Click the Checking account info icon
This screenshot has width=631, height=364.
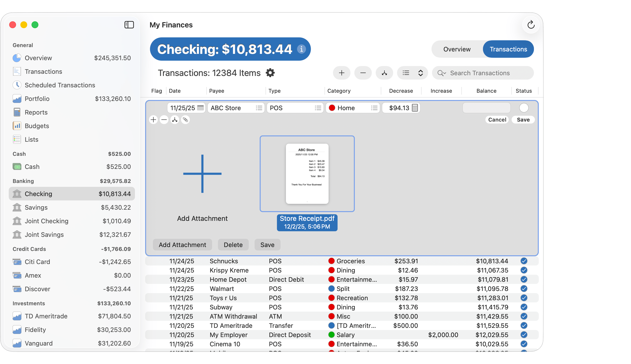301,49
